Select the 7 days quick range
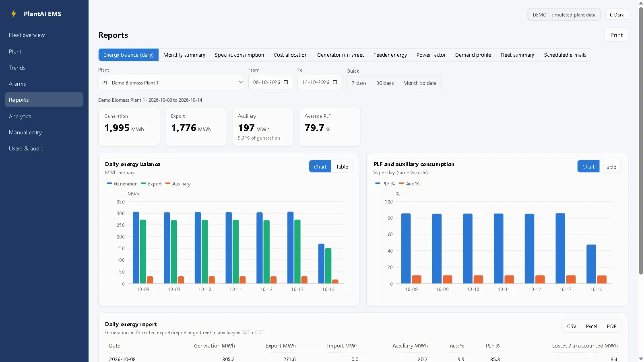Image resolution: width=644 pixels, height=362 pixels. pyautogui.click(x=359, y=83)
